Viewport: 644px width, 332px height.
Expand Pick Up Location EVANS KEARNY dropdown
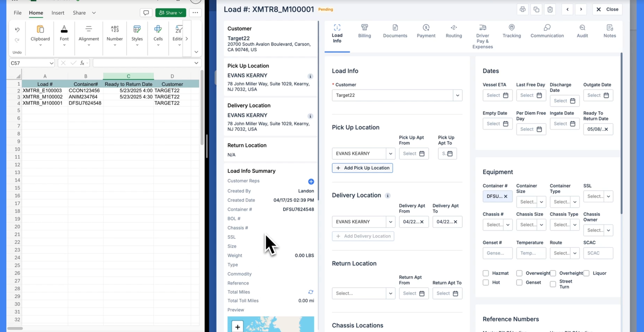(390, 154)
